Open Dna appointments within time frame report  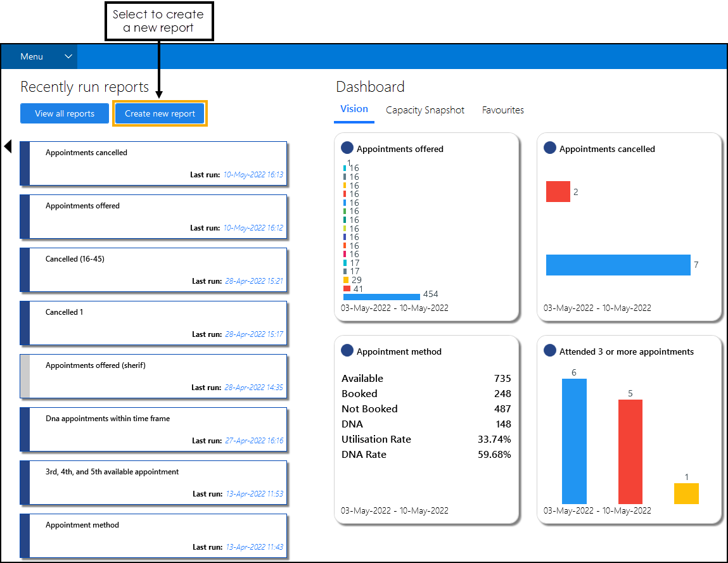(154, 429)
